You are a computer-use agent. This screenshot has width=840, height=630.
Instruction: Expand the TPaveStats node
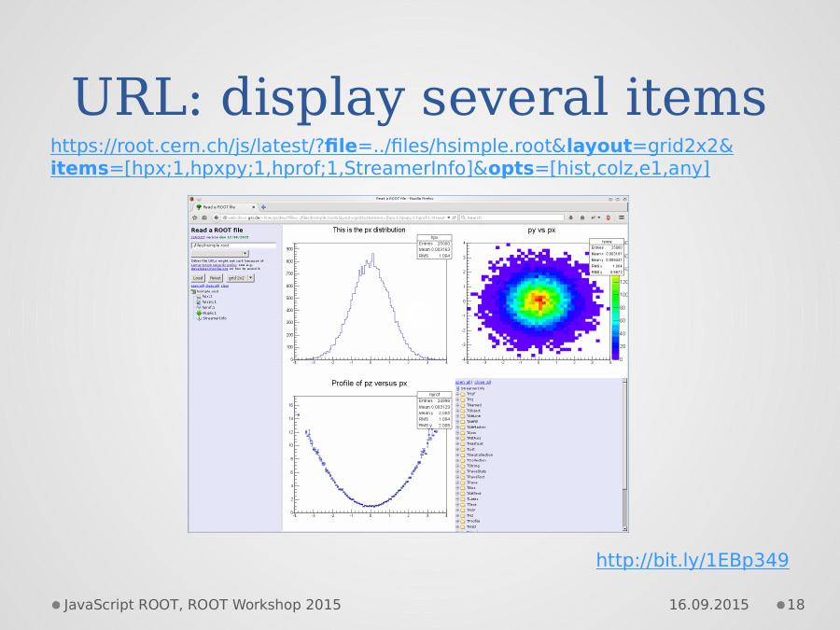click(457, 471)
